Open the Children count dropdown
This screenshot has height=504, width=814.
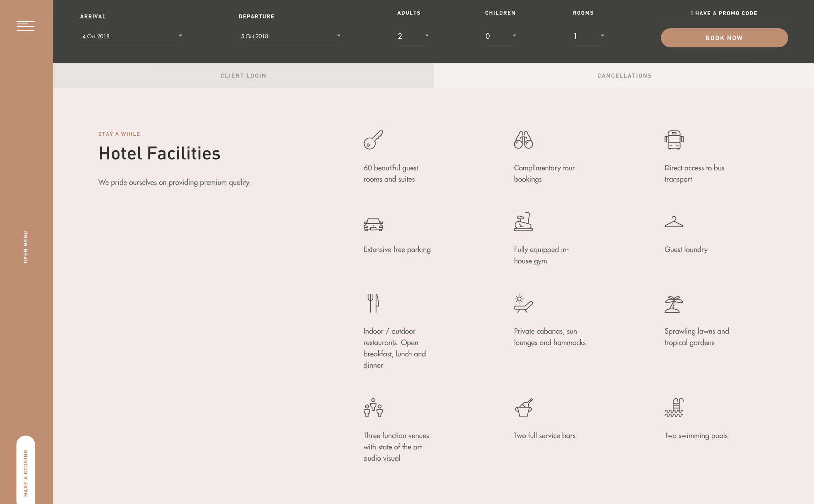[x=500, y=36]
